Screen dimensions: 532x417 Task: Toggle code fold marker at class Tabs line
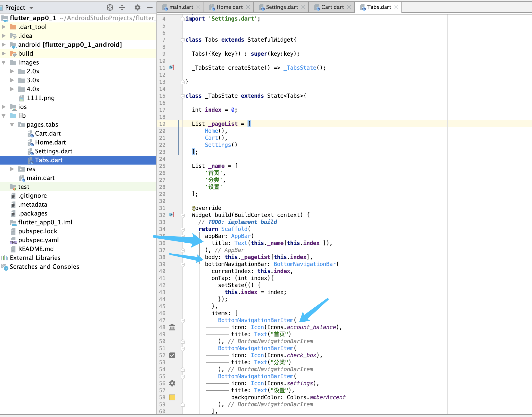click(x=182, y=40)
